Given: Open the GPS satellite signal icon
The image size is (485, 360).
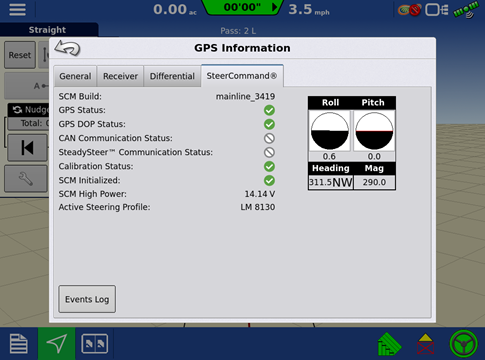Looking at the screenshot, I should coord(465,10).
